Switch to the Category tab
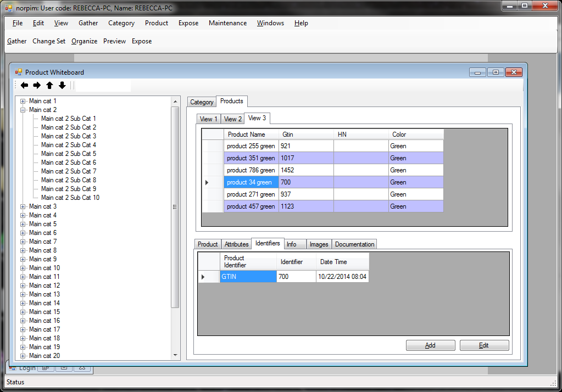Viewport: 562px width, 392px height. click(202, 102)
